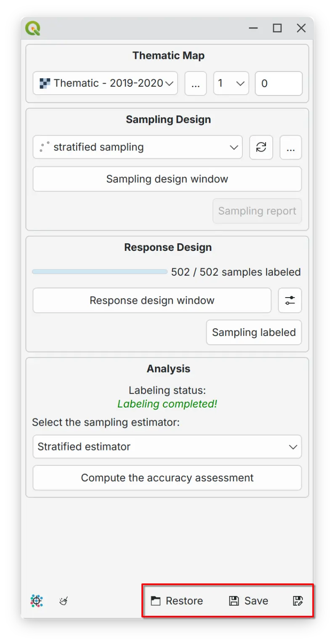
Task: Click the samples labeled progress bar
Action: pyautogui.click(x=100, y=272)
